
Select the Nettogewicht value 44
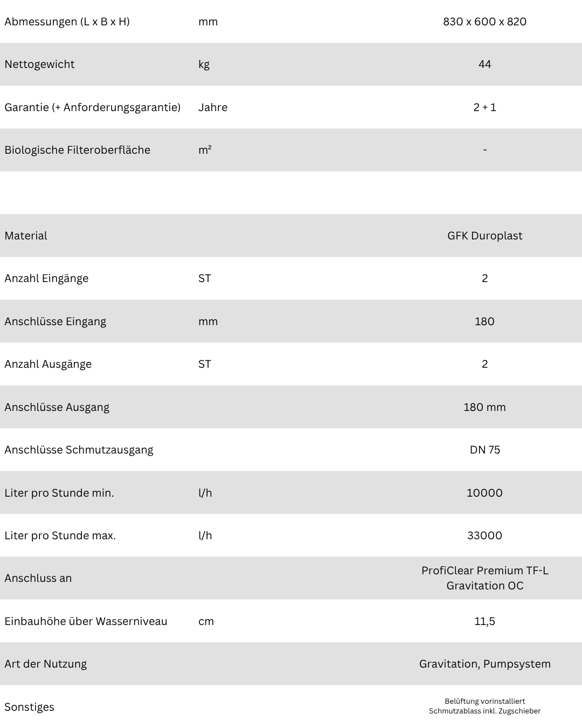484,64
